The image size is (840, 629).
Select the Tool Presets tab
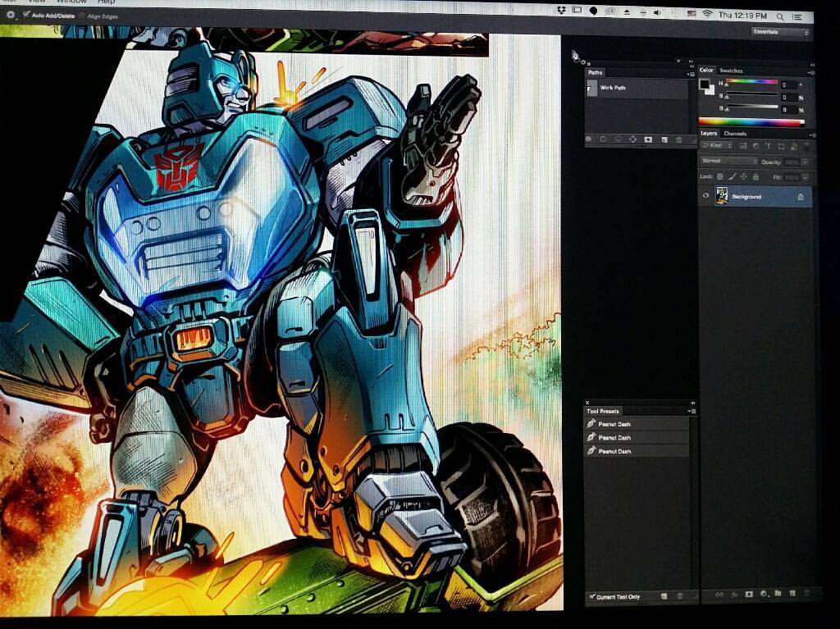pos(603,411)
